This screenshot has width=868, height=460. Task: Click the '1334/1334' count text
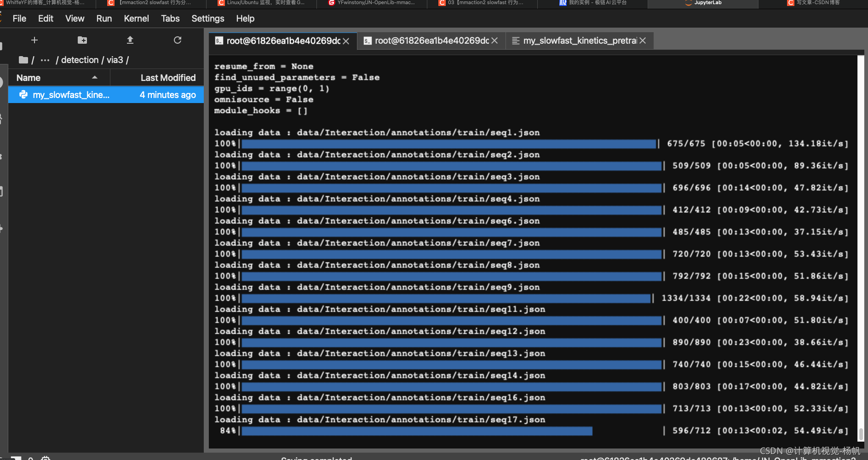tap(686, 299)
